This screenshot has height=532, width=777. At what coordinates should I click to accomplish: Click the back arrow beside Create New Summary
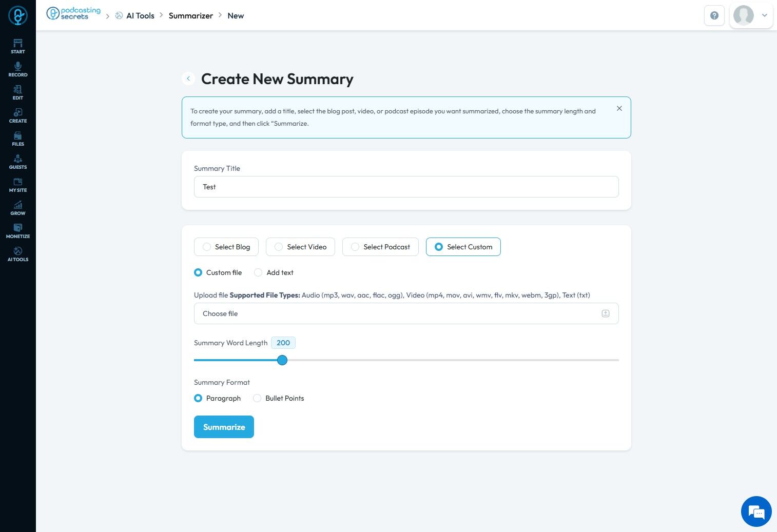[188, 78]
